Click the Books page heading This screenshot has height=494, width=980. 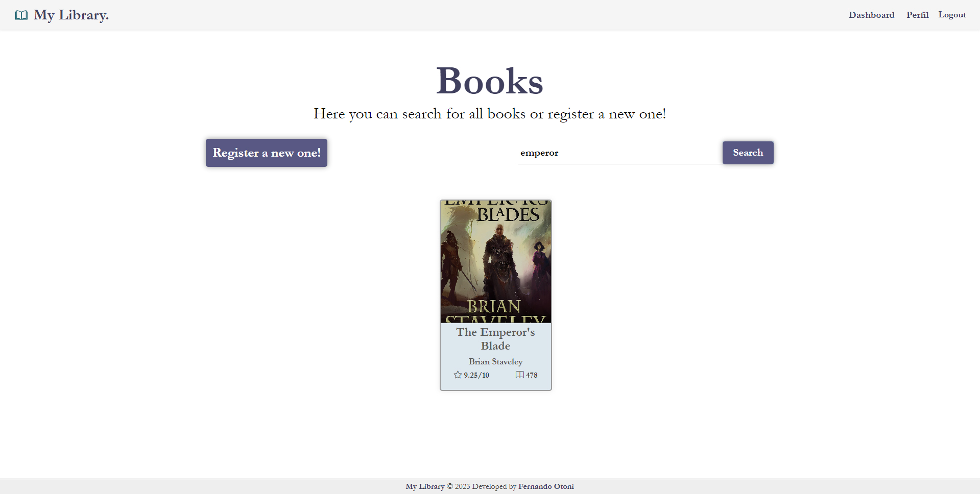pyautogui.click(x=489, y=80)
